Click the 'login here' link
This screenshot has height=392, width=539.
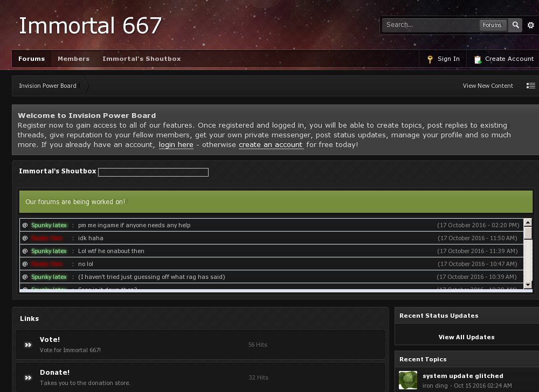[x=176, y=145]
